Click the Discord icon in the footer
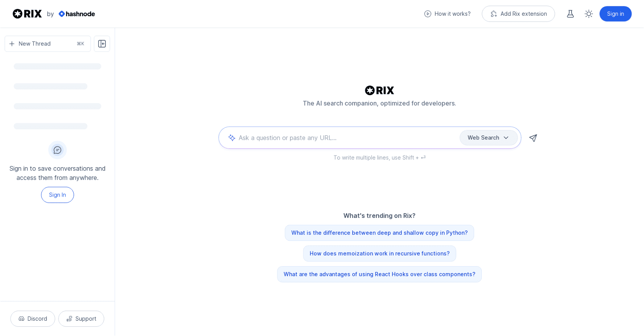644x336 pixels. pos(22,319)
